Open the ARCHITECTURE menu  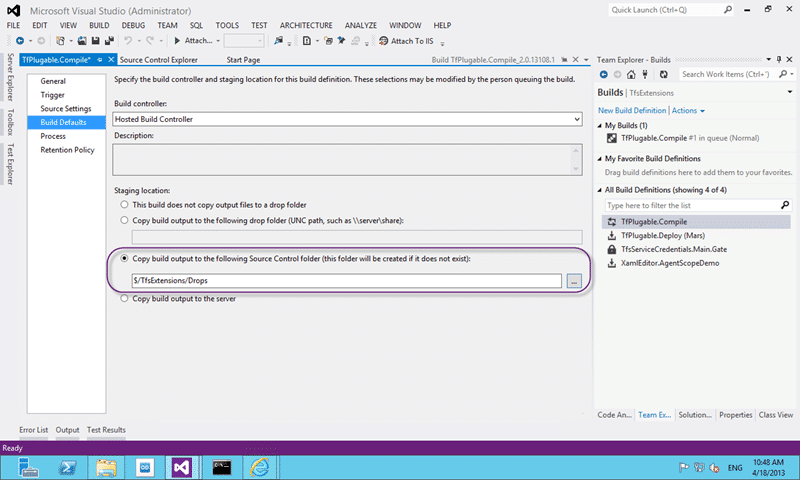pos(306,26)
